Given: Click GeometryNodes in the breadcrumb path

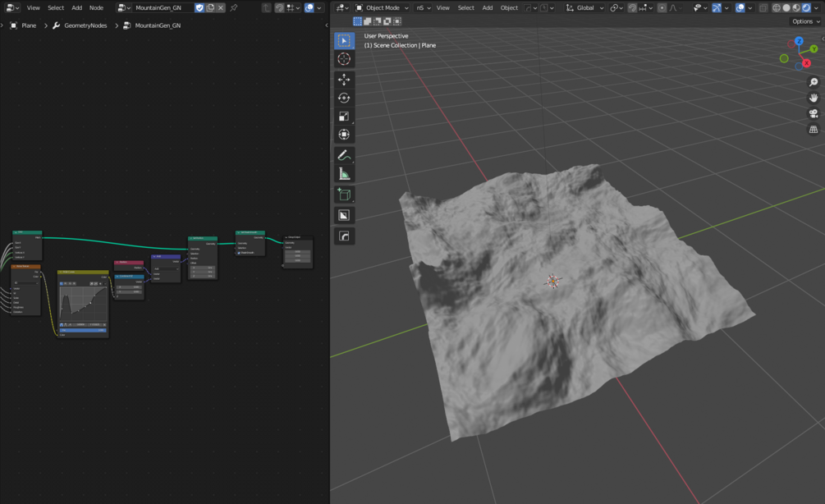Looking at the screenshot, I should coord(85,25).
